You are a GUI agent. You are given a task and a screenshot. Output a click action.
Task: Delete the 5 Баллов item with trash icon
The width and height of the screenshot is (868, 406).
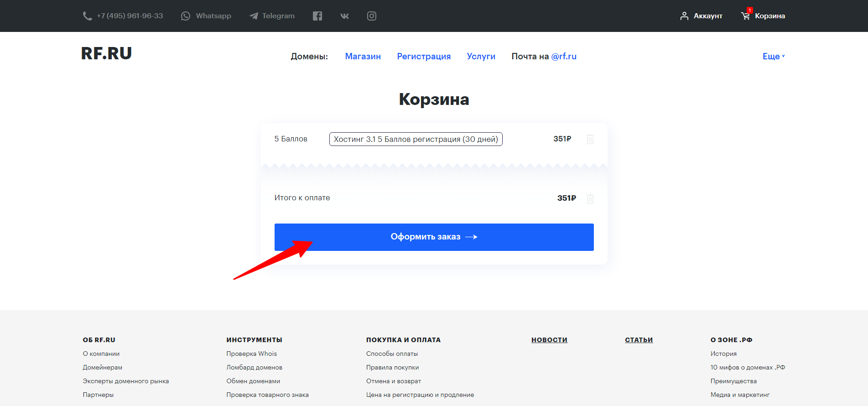(x=590, y=139)
